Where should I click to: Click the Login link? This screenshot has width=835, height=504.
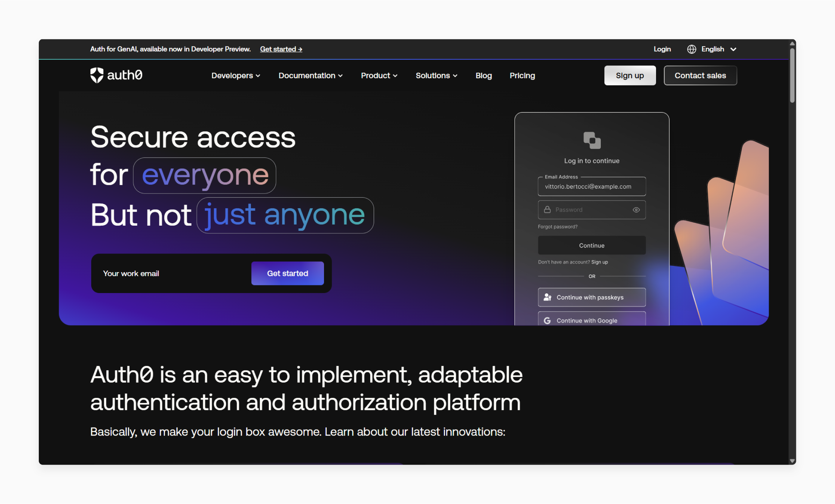click(x=662, y=49)
